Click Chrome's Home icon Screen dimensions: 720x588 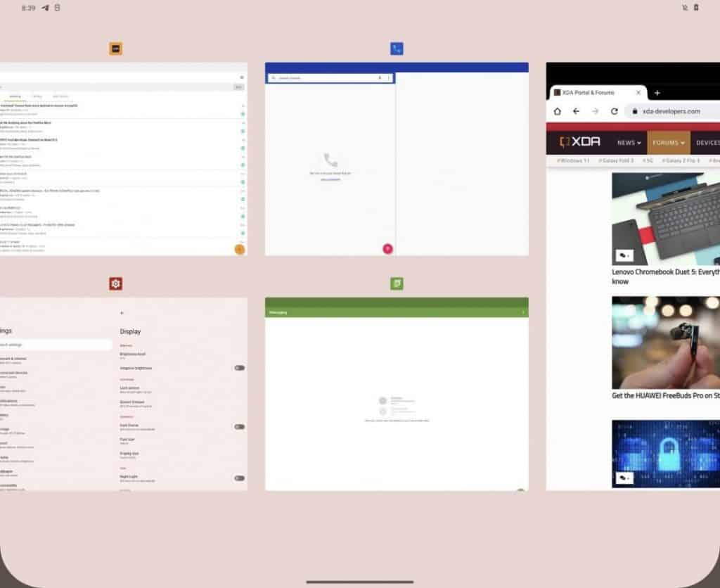coord(556,111)
